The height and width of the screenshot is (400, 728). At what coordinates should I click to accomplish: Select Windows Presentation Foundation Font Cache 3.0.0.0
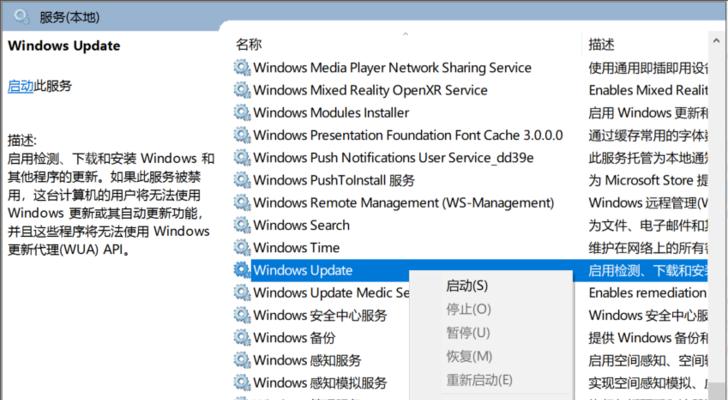tap(408, 135)
